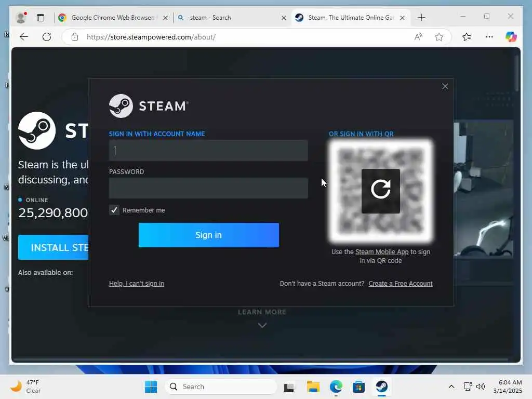This screenshot has height=399, width=532.
Task: Refresh the current page
Action: click(47, 37)
